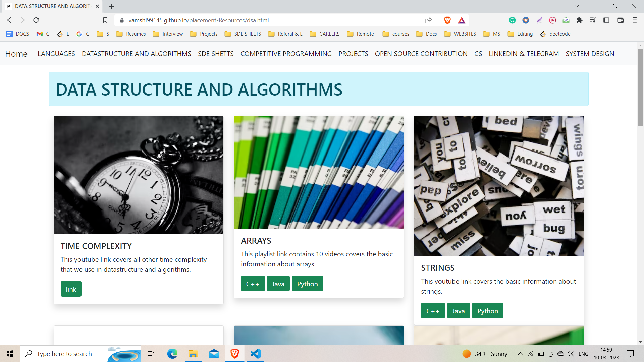Open SDE SHETTS in the navbar
644x362 pixels.
216,54
